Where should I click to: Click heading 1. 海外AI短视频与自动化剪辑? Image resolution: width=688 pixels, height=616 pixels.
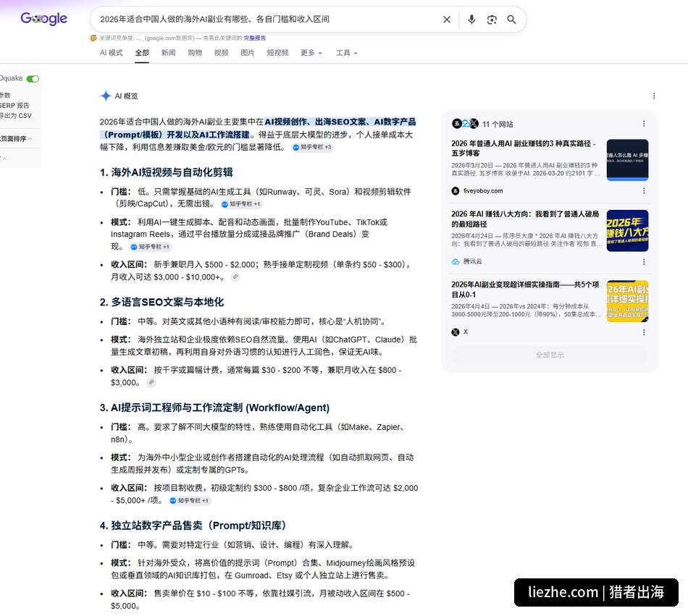(x=167, y=172)
